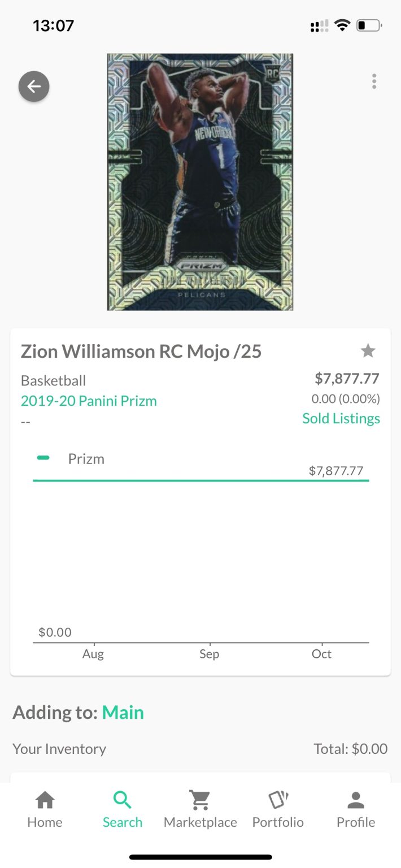This screenshot has width=401, height=868.
Task: Click the green Prizm price line
Action: pos(200,480)
